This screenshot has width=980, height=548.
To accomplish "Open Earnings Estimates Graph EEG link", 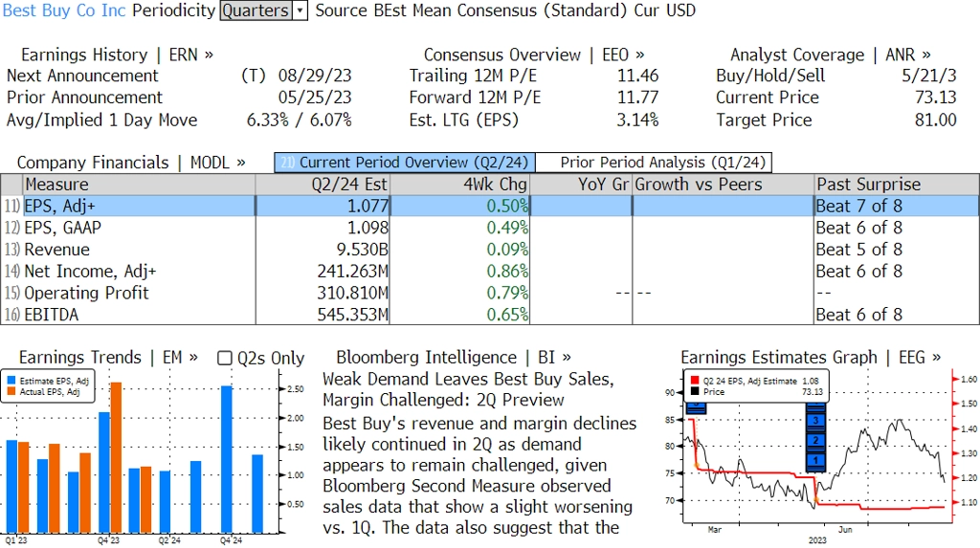I will click(810, 358).
